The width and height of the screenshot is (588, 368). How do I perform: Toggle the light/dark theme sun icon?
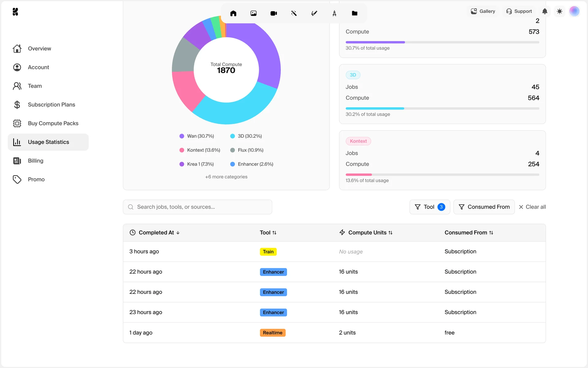(x=560, y=11)
